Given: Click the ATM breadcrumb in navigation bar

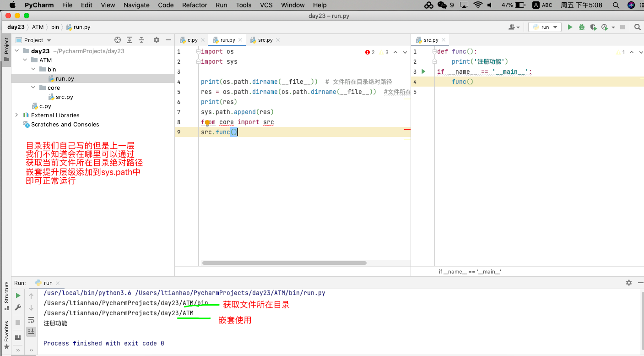Looking at the screenshot, I should [38, 27].
